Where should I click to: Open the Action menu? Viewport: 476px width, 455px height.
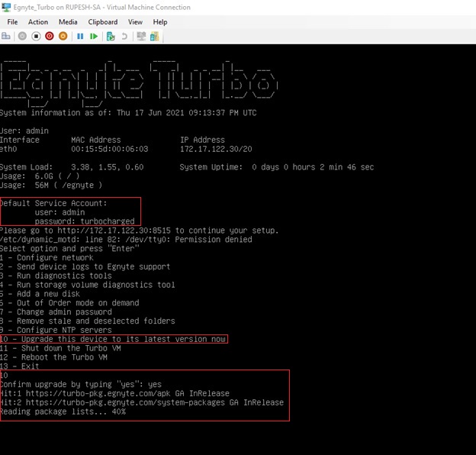[38, 22]
